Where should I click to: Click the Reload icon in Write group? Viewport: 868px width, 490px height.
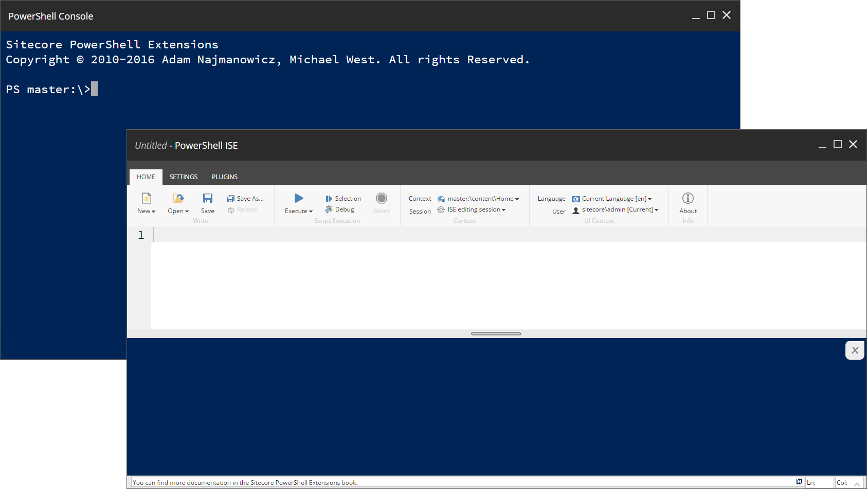(231, 210)
